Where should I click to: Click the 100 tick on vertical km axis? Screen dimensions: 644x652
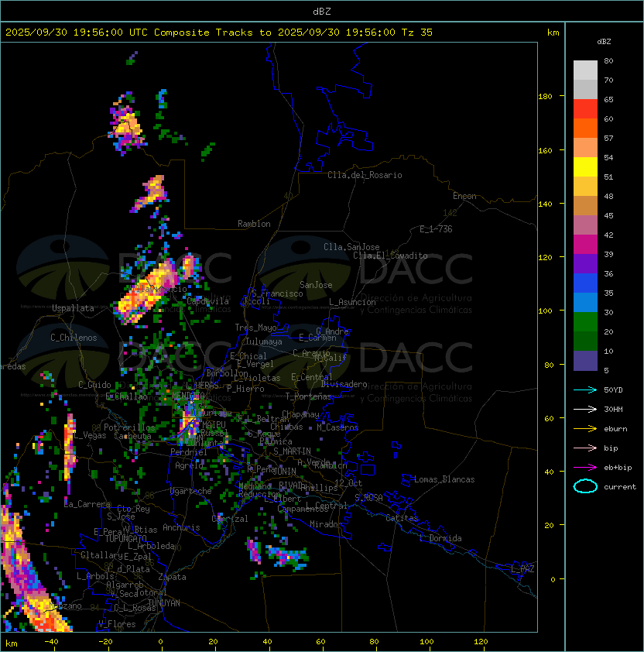click(x=545, y=311)
